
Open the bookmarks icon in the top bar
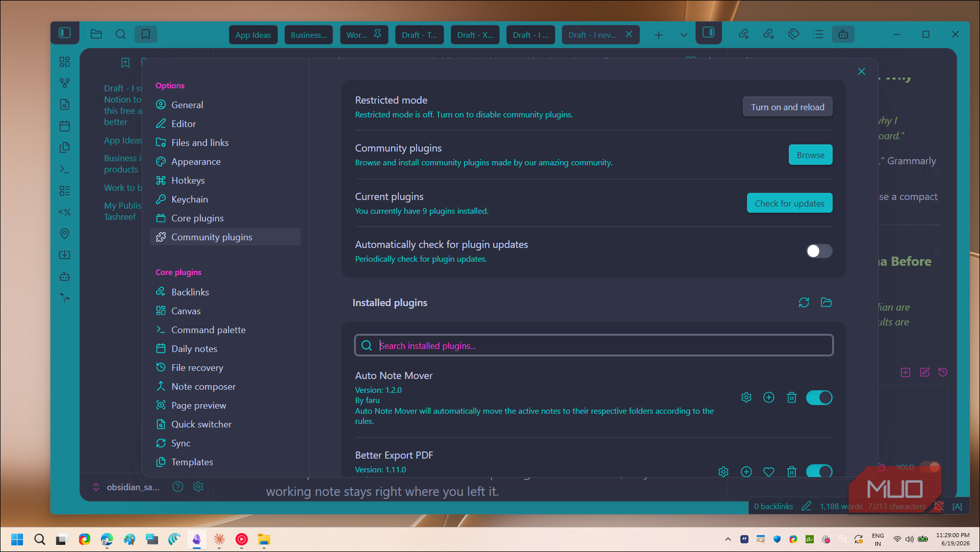pos(146,34)
